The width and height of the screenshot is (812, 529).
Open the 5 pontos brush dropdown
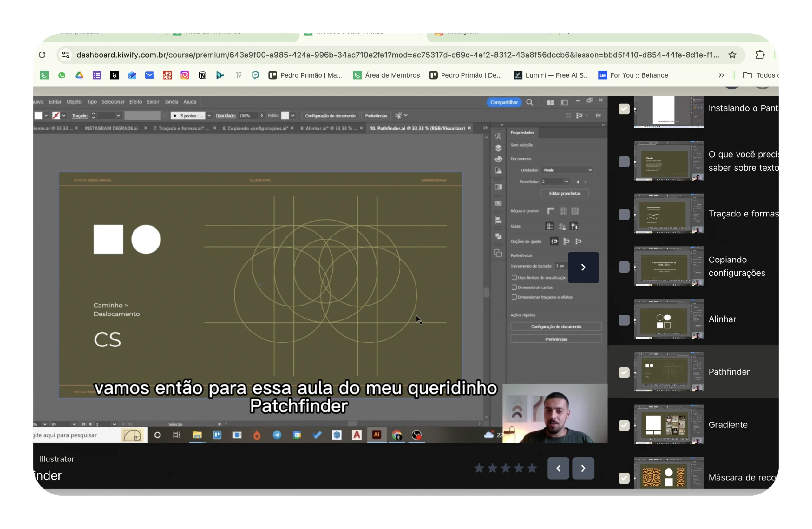[x=209, y=116]
